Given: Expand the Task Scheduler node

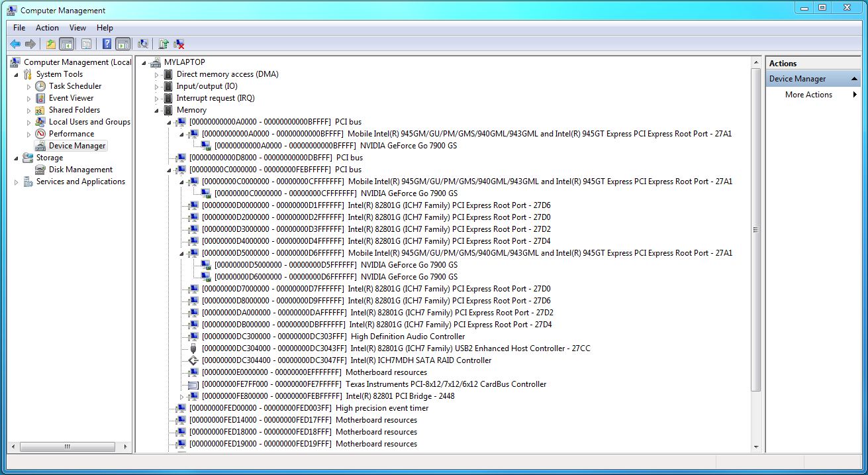Looking at the screenshot, I should (29, 86).
